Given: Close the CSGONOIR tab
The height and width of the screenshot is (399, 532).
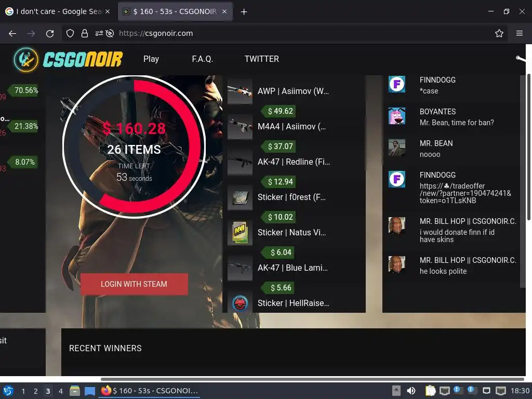Looking at the screenshot, I should [224, 11].
